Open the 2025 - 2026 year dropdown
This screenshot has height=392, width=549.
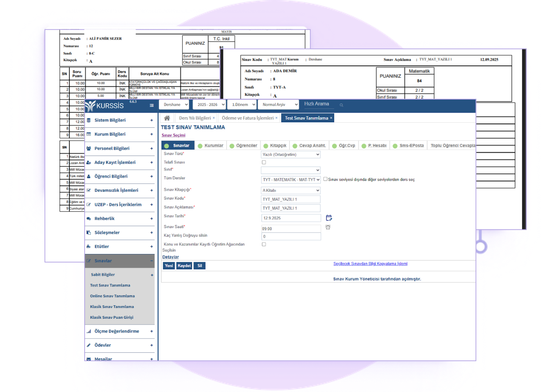(211, 105)
